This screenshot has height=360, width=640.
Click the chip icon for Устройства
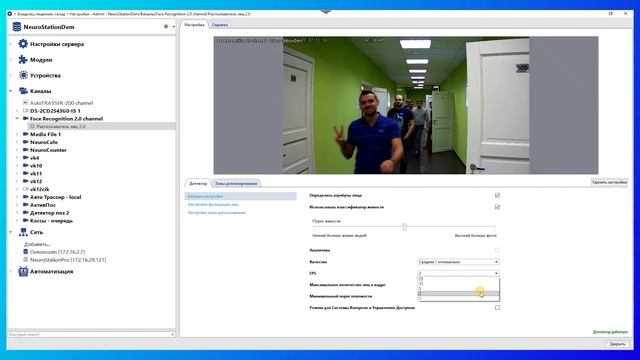pos(23,75)
